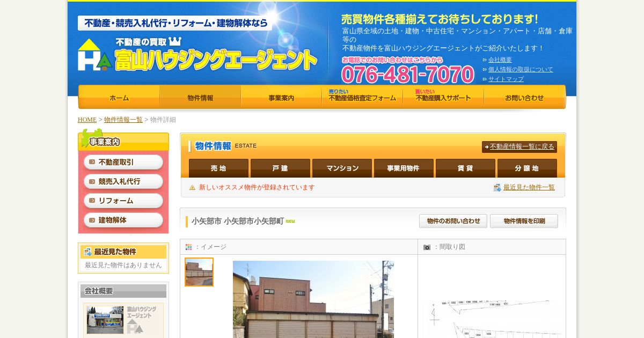Click the 物件のお問い合わせ button
Image resolution: width=644 pixels, height=338 pixels.
[453, 221]
